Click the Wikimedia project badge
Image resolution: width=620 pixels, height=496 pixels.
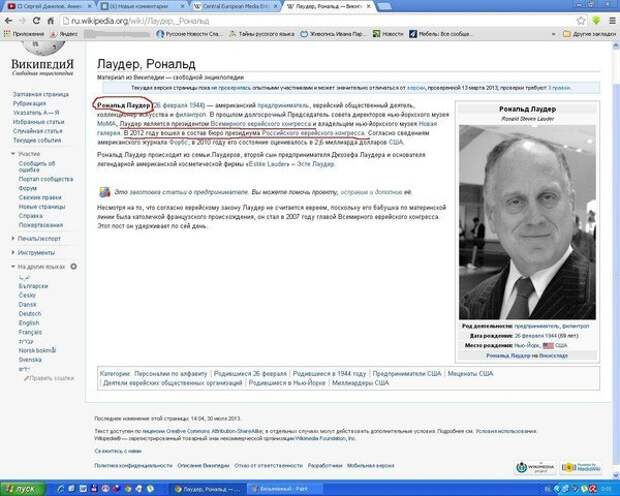tap(535, 468)
